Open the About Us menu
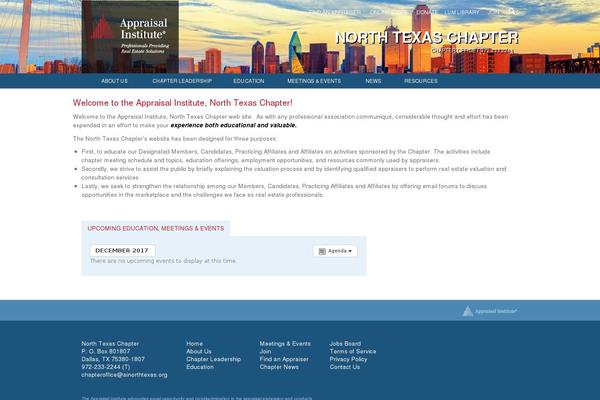 tap(114, 81)
